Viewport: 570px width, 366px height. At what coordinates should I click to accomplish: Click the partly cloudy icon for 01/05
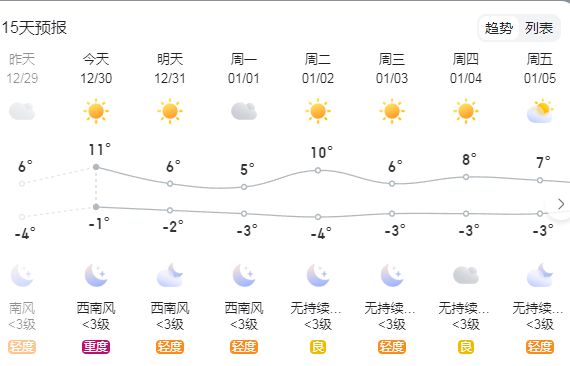tap(540, 111)
